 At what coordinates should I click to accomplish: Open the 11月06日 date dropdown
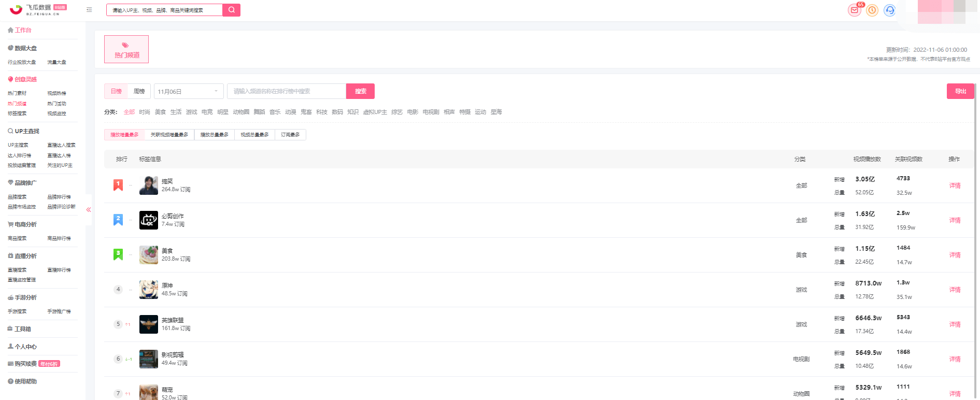189,91
